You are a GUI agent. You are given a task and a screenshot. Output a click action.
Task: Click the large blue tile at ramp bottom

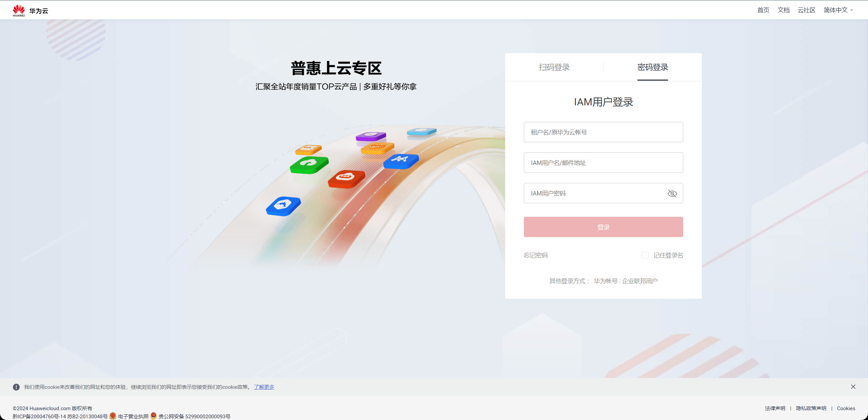coord(283,205)
